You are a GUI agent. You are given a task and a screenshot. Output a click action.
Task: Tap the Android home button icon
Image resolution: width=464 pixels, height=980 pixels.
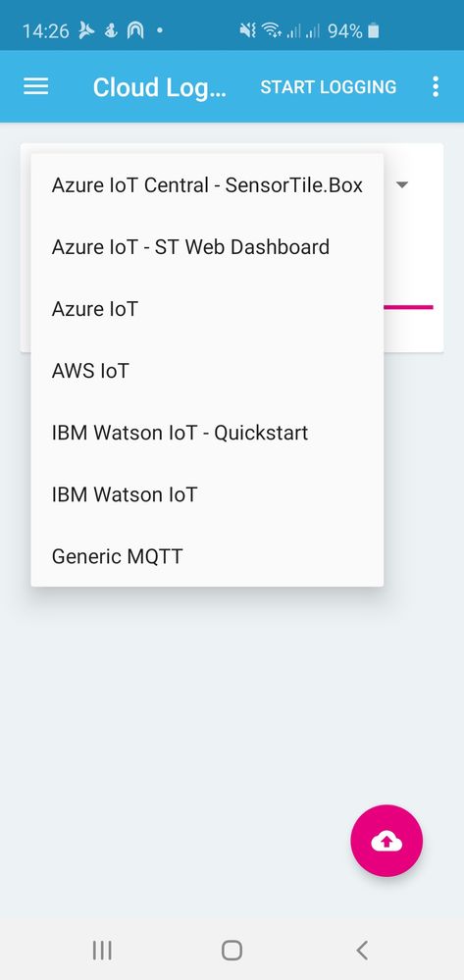tap(232, 950)
